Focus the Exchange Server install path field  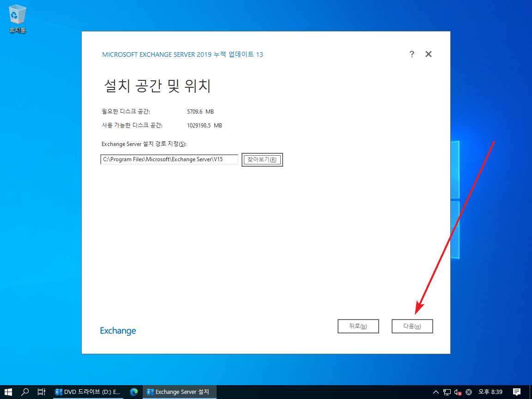click(x=169, y=159)
